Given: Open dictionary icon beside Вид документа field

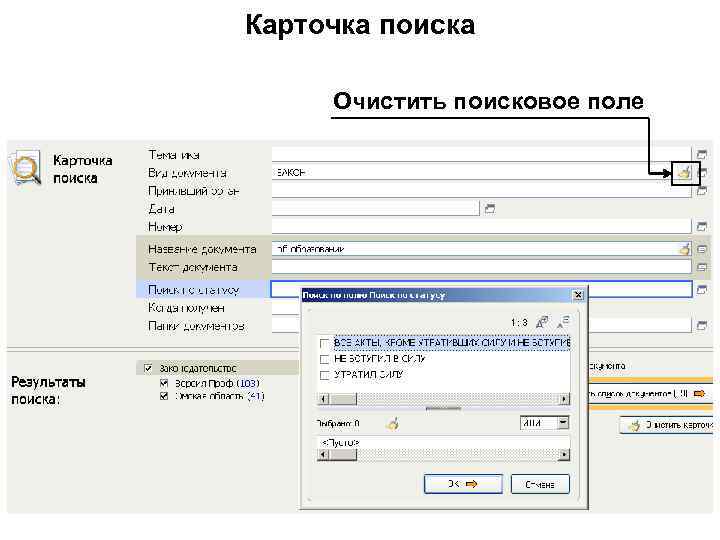Looking at the screenshot, I should [x=703, y=173].
